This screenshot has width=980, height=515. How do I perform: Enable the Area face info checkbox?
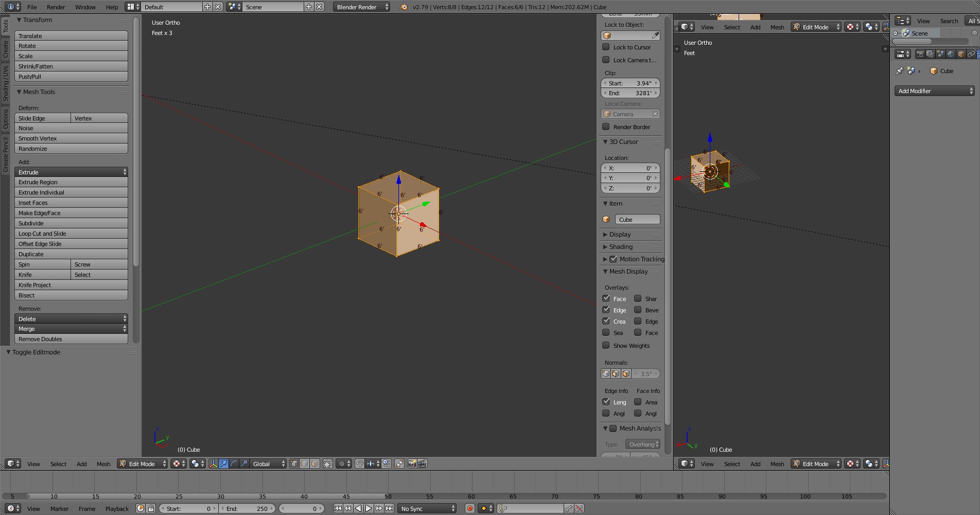[x=638, y=402]
